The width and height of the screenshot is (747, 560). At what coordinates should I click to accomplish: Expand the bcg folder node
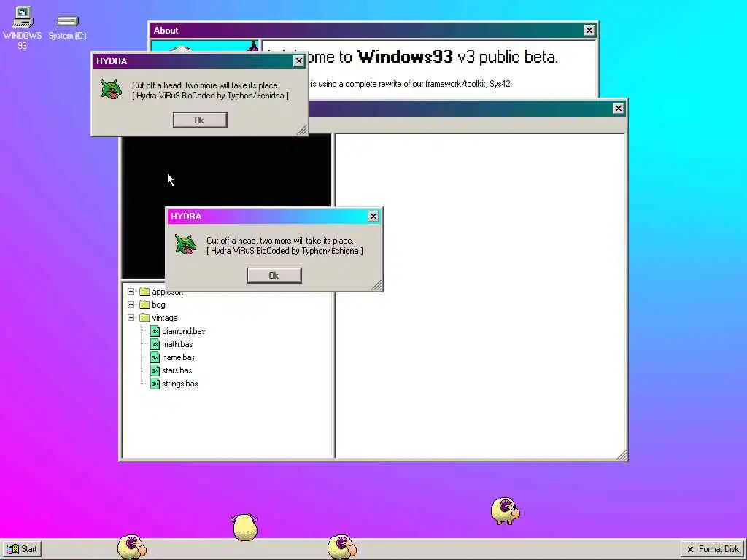(131, 304)
